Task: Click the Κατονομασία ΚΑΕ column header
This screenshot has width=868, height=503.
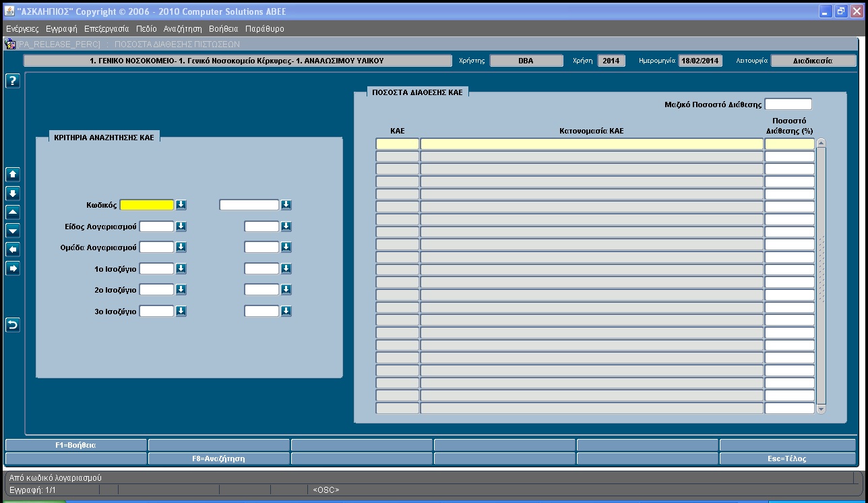Action: (x=592, y=131)
